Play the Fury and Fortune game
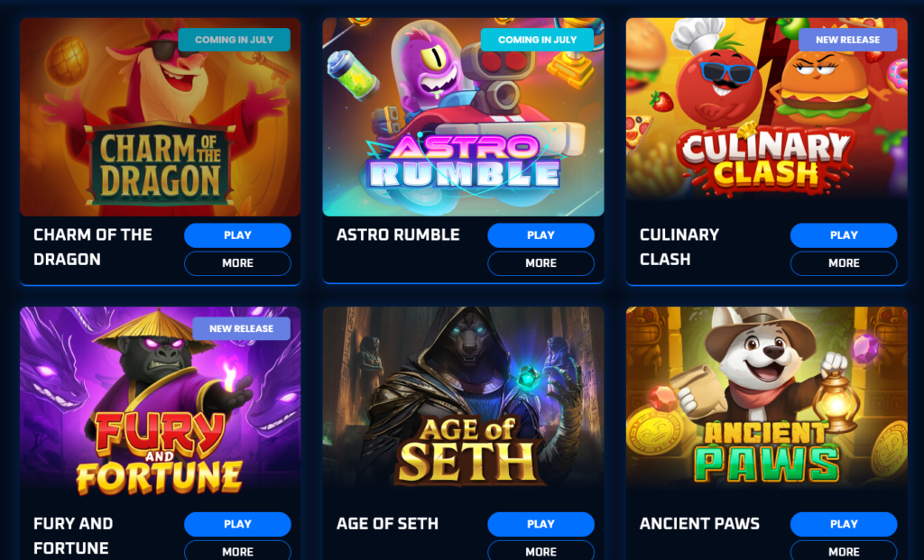924x560 pixels. [x=237, y=524]
